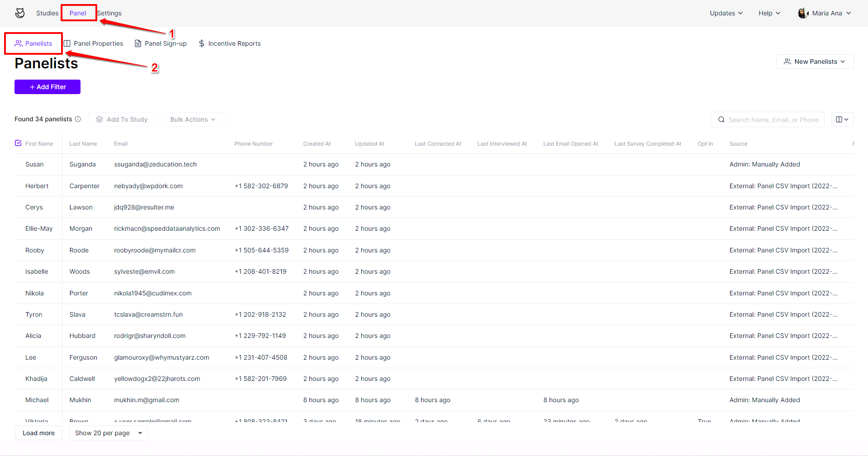Expand the Help dropdown

point(769,13)
